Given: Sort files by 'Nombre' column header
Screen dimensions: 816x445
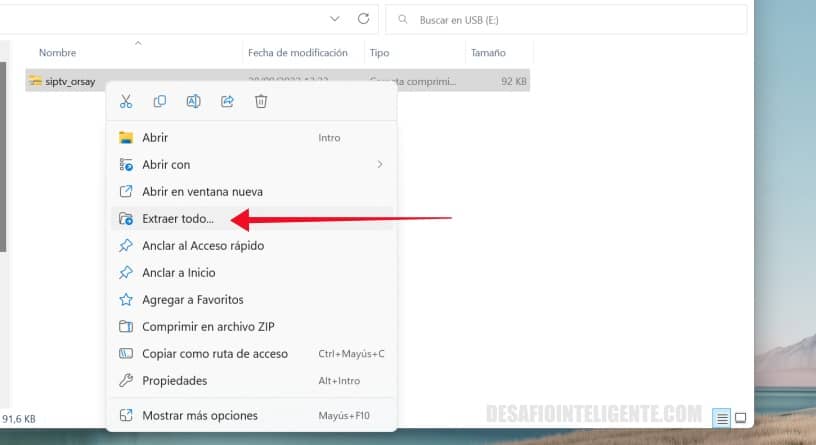Looking at the screenshot, I should pos(58,52).
